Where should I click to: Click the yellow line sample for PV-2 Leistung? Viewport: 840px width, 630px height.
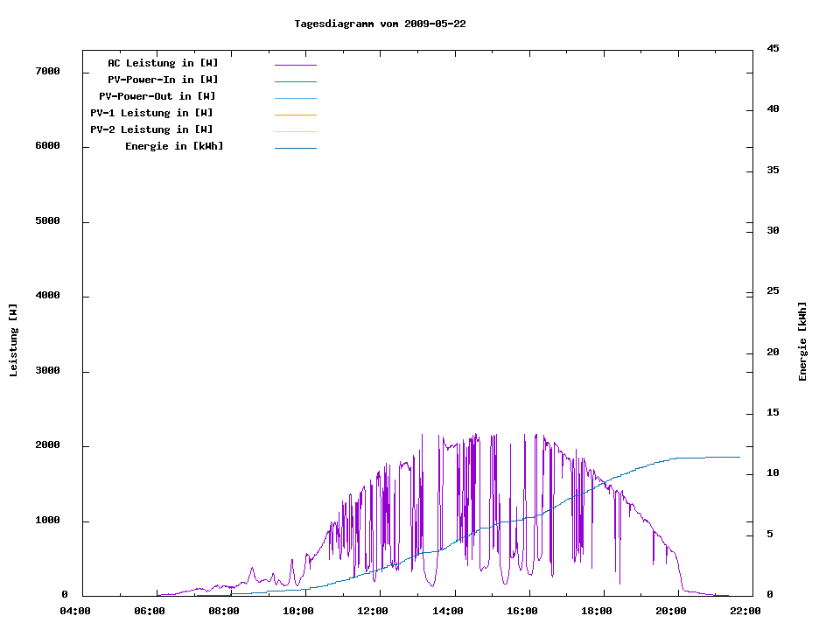295,131
